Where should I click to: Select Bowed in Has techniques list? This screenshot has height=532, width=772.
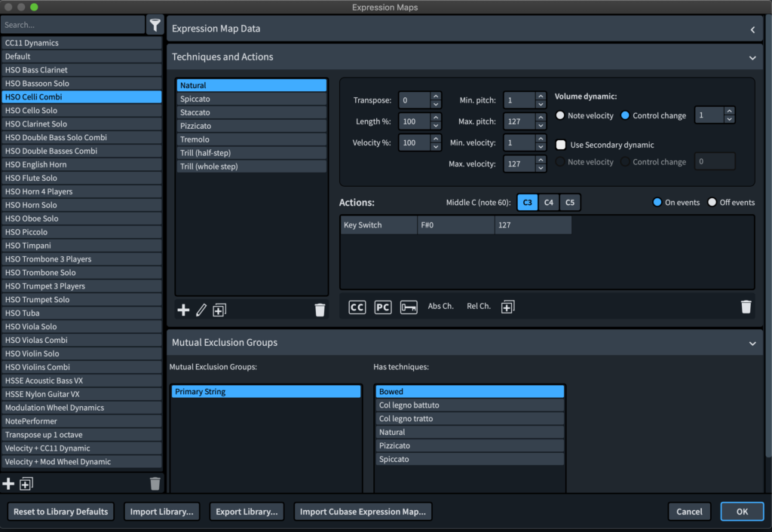click(x=470, y=392)
